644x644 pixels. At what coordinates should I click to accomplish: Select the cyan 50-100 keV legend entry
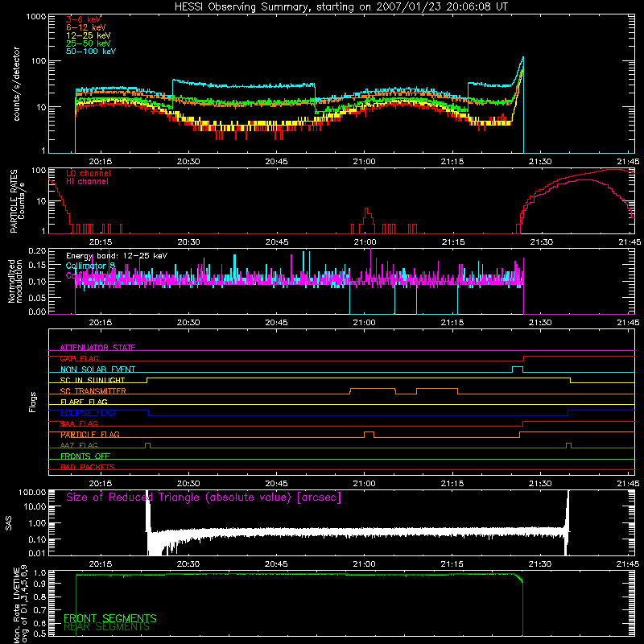[x=91, y=51]
